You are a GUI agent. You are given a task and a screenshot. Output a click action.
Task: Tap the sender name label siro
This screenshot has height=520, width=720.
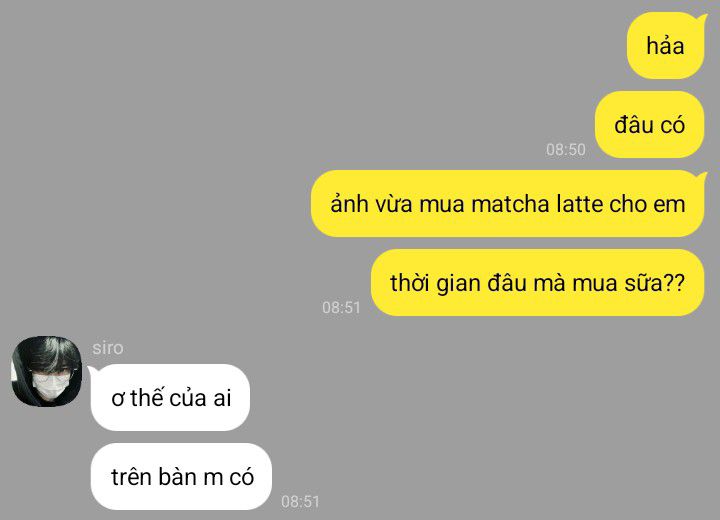[x=107, y=348]
